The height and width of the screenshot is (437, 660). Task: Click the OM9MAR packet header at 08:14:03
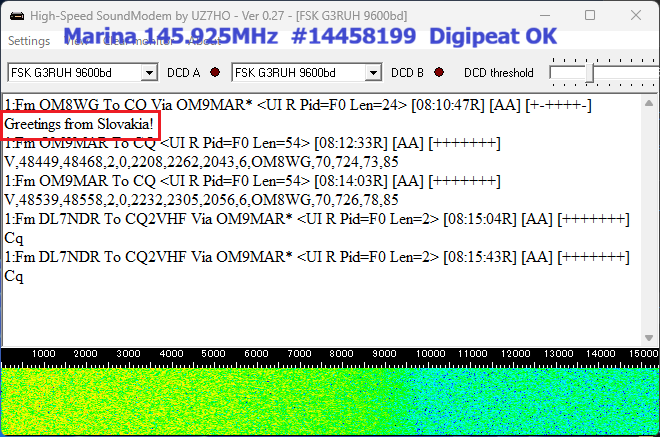point(252,181)
